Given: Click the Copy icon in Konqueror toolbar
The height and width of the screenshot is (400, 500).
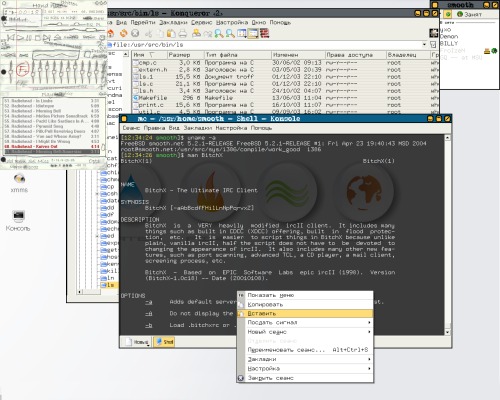Looking at the screenshot, I should [x=160, y=33].
